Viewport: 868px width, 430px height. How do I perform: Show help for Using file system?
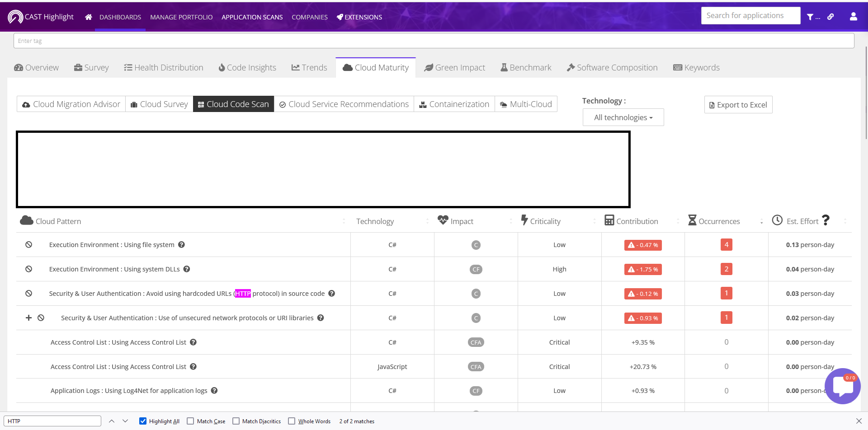click(x=181, y=245)
